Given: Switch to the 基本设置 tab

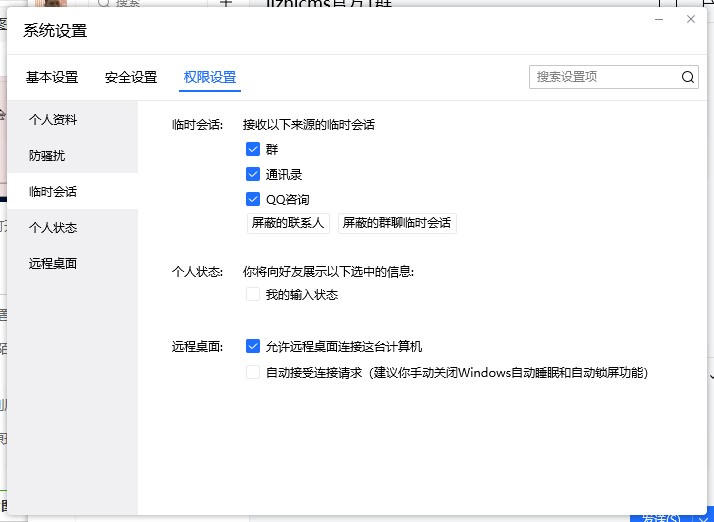Looking at the screenshot, I should 52,77.
